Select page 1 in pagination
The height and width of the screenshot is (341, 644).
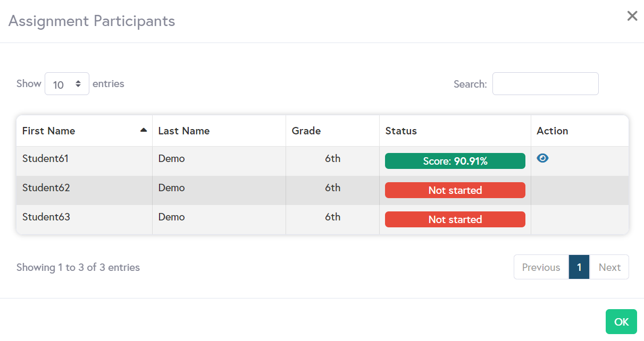click(579, 267)
